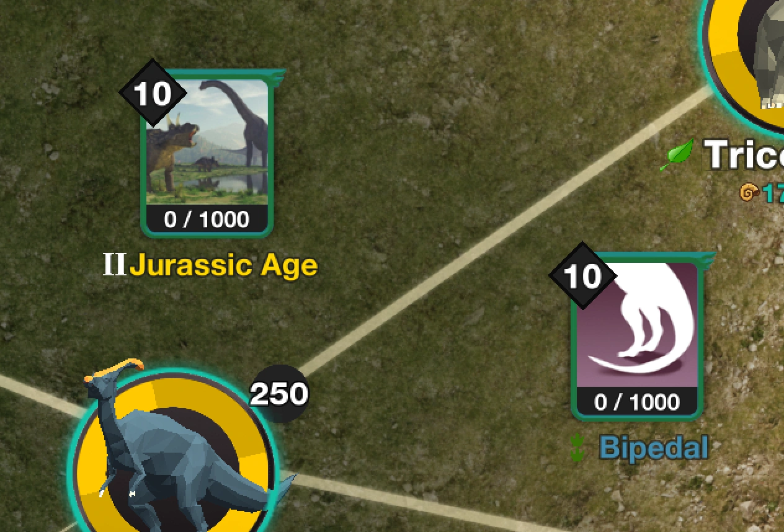Click the 250 cost badge
Screen dimensions: 784x532
coord(279,394)
